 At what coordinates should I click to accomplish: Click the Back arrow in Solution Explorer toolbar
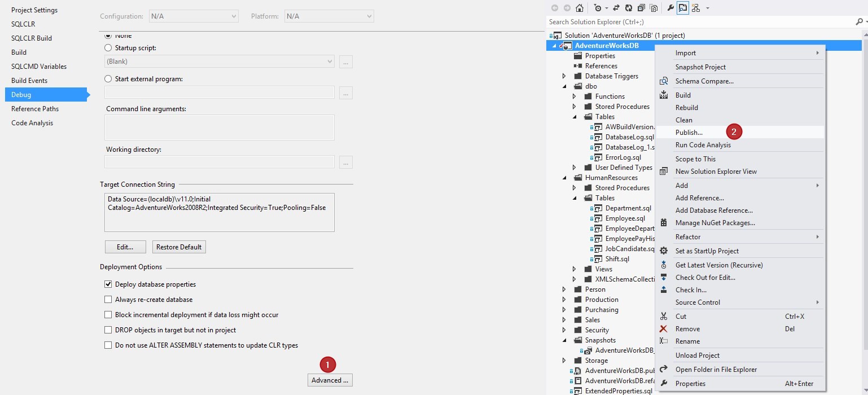pos(554,8)
